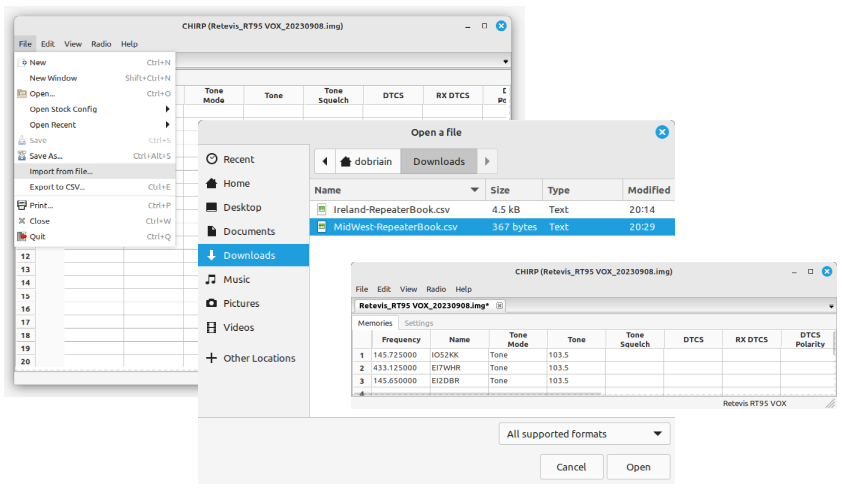This screenshot has height=490, width=842.
Task: Click the Open folder icon in File menu
Action: (x=22, y=93)
